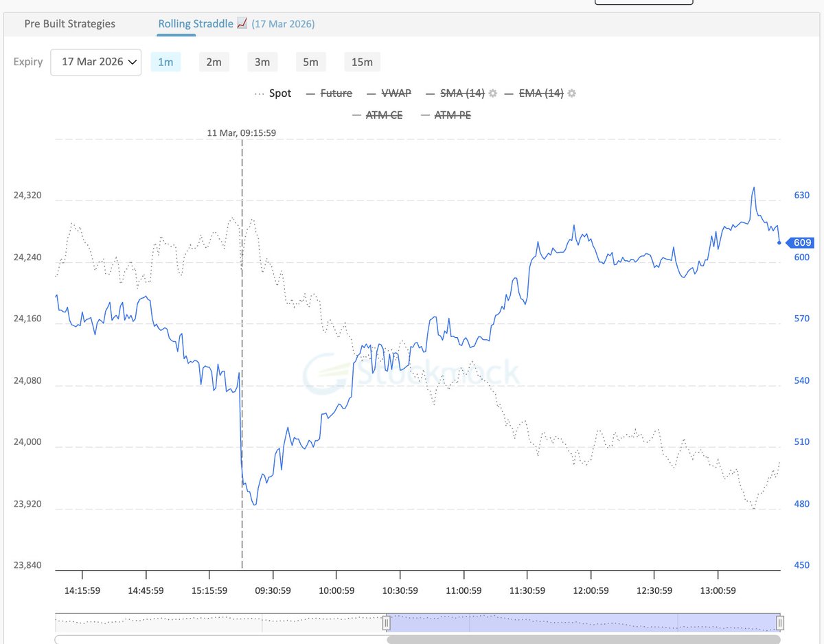Click the 15:15:59 time axis label

tap(209, 590)
